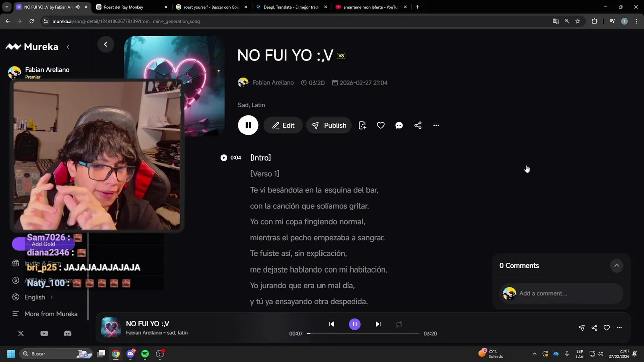
Task: Open the Chrome media control icon
Action: tap(612, 21)
